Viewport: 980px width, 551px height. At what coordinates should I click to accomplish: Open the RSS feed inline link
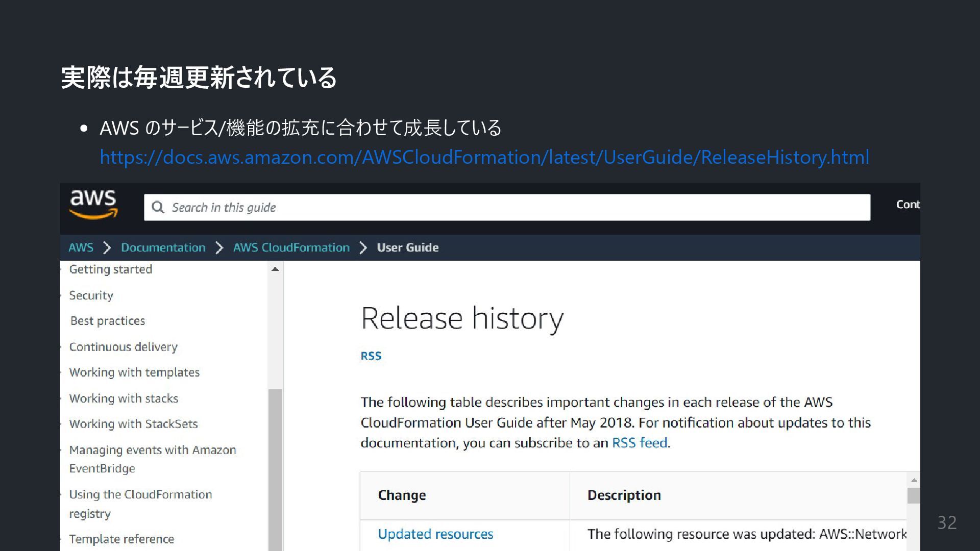[640, 443]
